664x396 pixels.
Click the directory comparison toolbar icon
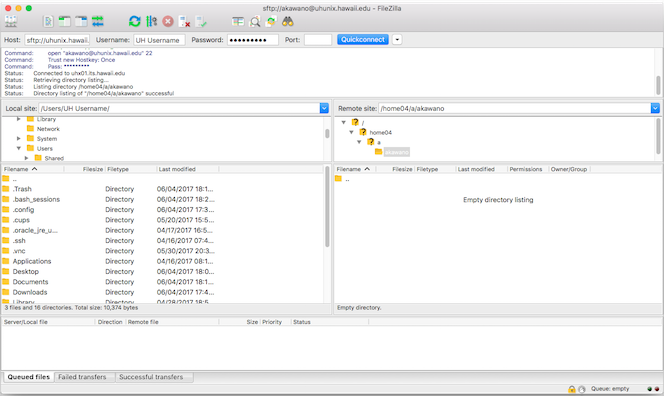[238, 21]
